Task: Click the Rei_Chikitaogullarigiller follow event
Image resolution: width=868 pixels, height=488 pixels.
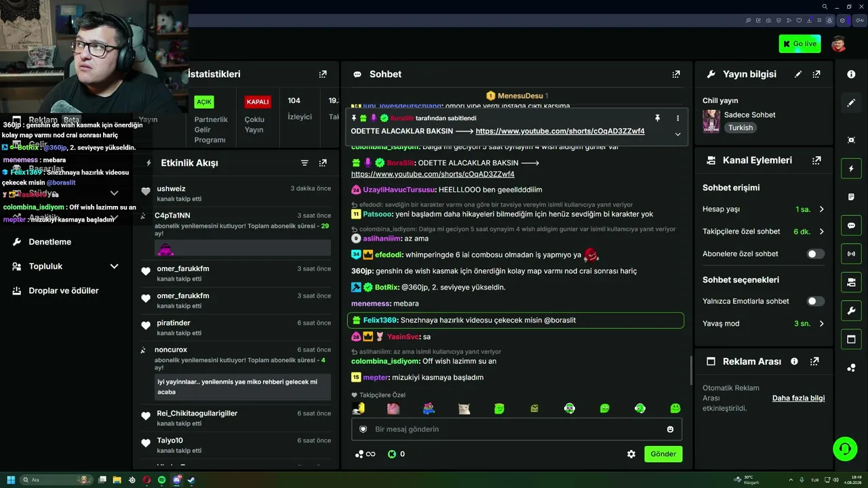Action: [x=236, y=418]
